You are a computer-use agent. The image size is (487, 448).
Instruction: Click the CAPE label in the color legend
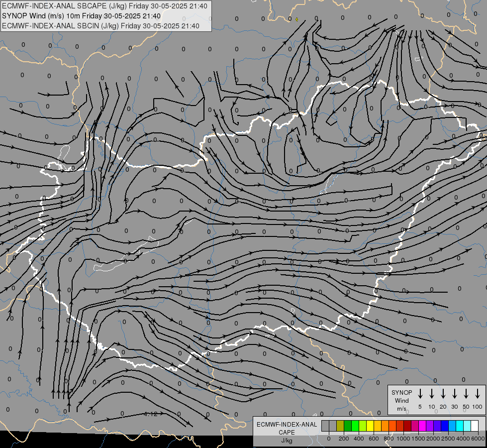point(287,433)
